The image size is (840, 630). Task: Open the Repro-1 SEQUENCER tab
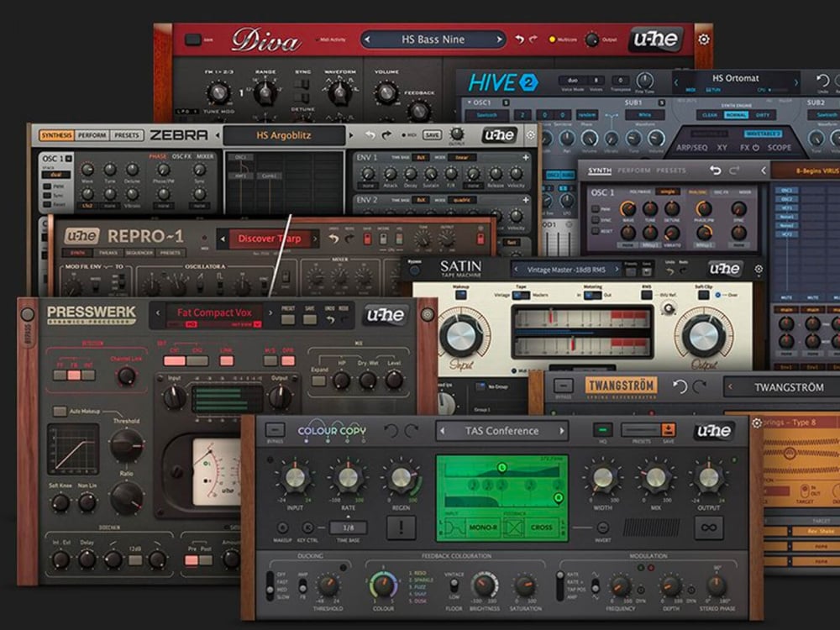pos(139,252)
